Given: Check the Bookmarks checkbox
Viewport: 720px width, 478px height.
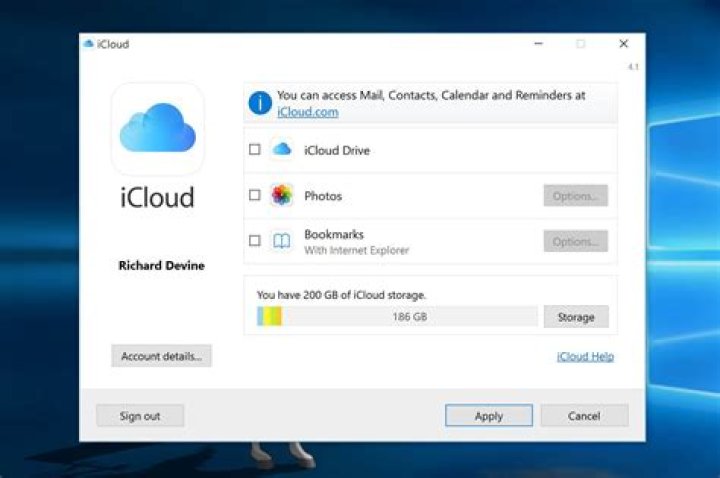Looking at the screenshot, I should (254, 241).
